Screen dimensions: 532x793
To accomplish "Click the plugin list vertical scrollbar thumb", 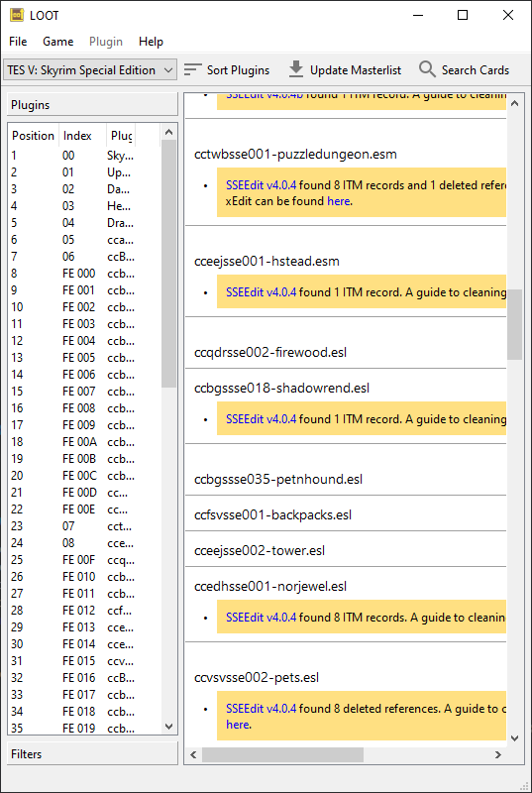I will [169, 263].
